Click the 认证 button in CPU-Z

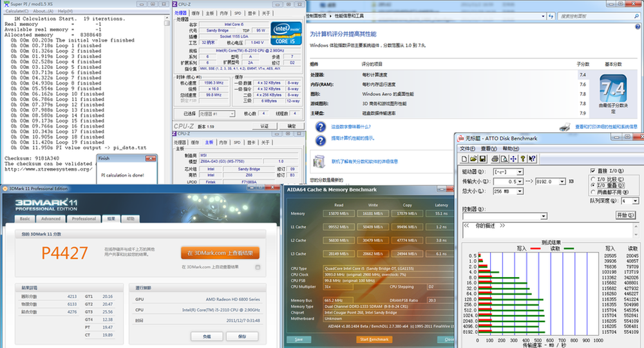(x=265, y=126)
